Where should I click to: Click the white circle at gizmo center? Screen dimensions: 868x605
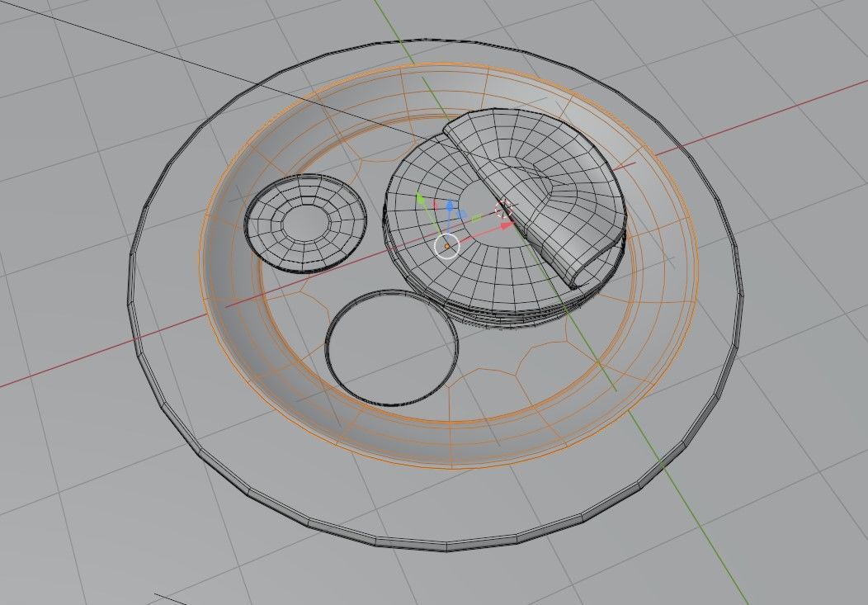[447, 246]
